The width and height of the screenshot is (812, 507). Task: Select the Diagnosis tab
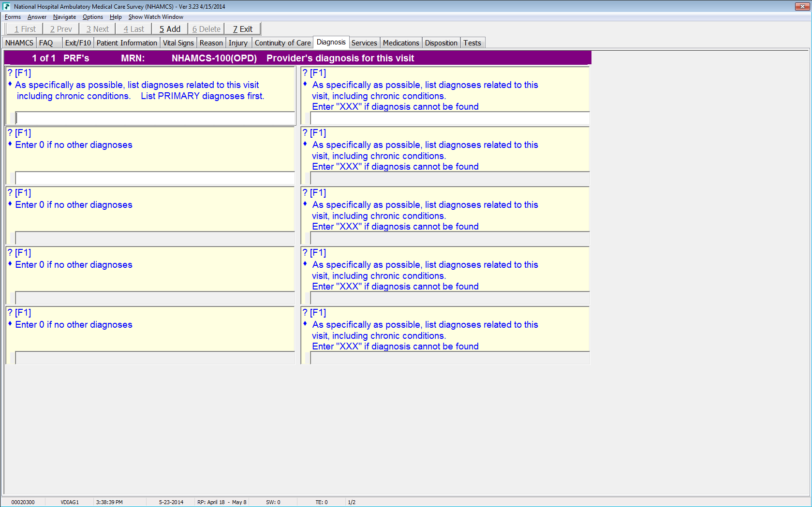(x=331, y=42)
